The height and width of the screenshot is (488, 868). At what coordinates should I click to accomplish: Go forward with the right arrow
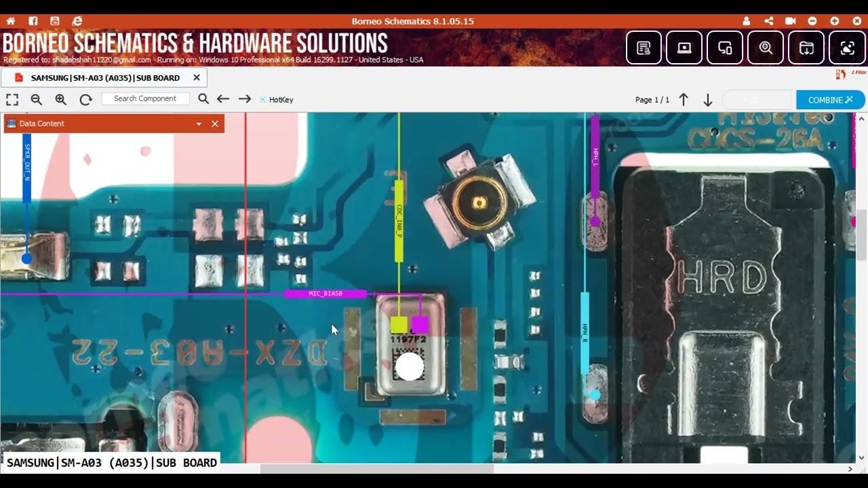[x=245, y=99]
